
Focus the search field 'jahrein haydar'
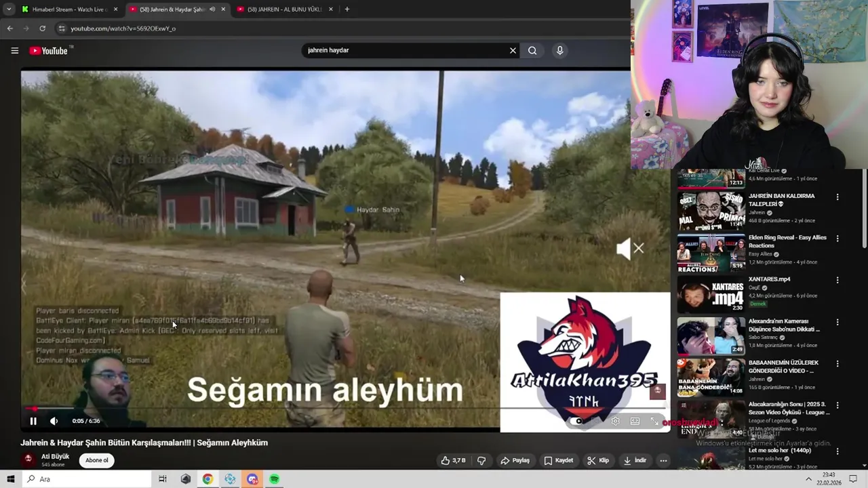click(406, 50)
